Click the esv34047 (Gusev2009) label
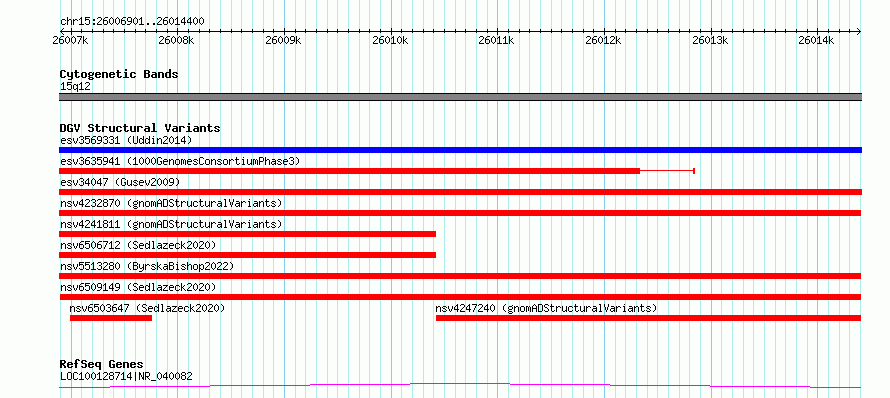 [x=120, y=182]
